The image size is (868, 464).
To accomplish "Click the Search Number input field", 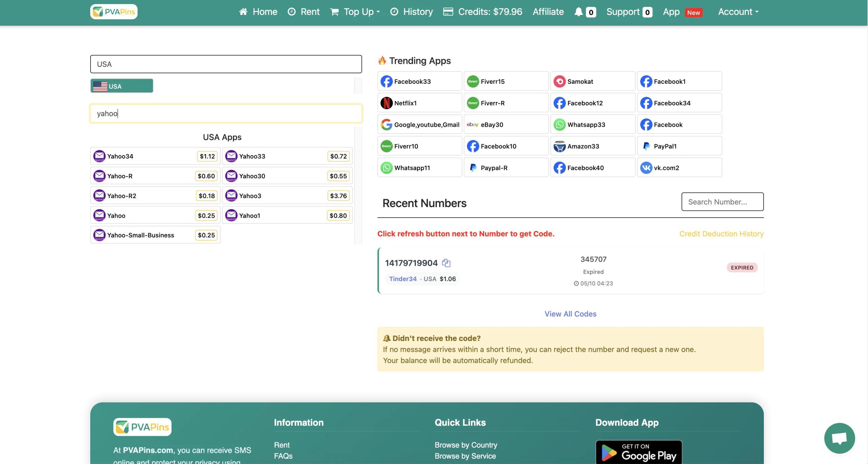I will tap(722, 202).
